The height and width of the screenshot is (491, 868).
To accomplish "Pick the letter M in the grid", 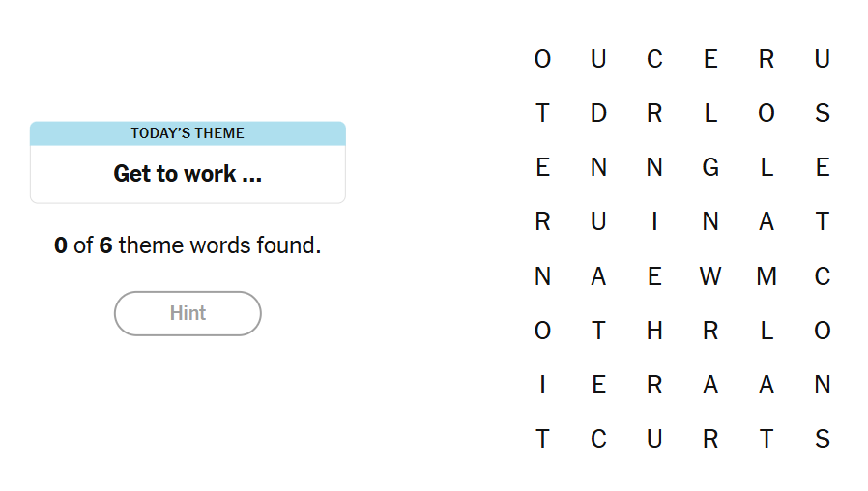I will 767,277.
